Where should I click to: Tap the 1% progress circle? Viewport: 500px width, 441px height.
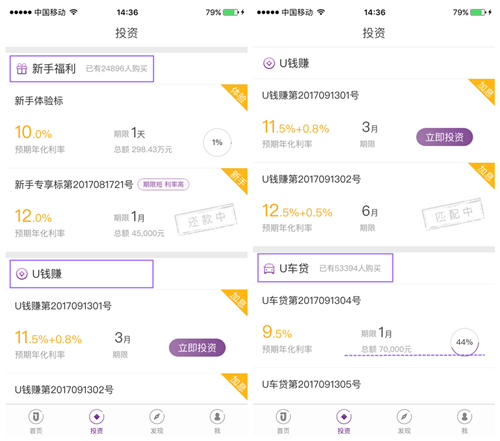coord(217,142)
